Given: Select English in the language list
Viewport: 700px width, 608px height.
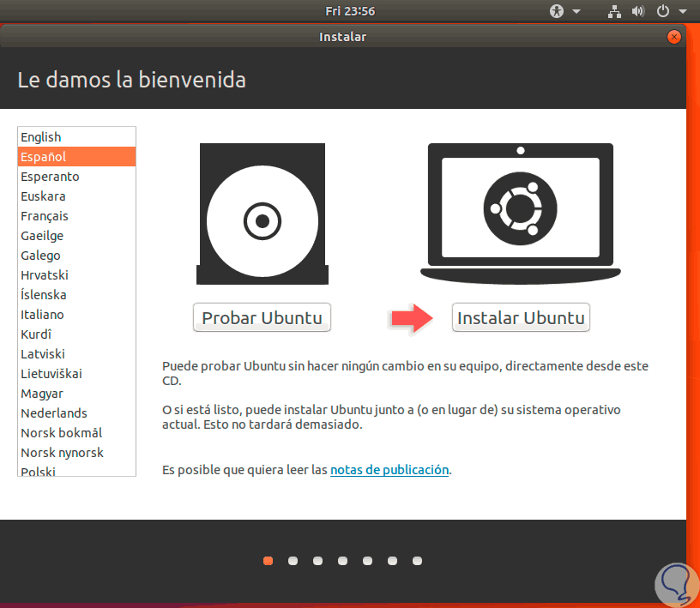Looking at the screenshot, I should pyautogui.click(x=77, y=137).
